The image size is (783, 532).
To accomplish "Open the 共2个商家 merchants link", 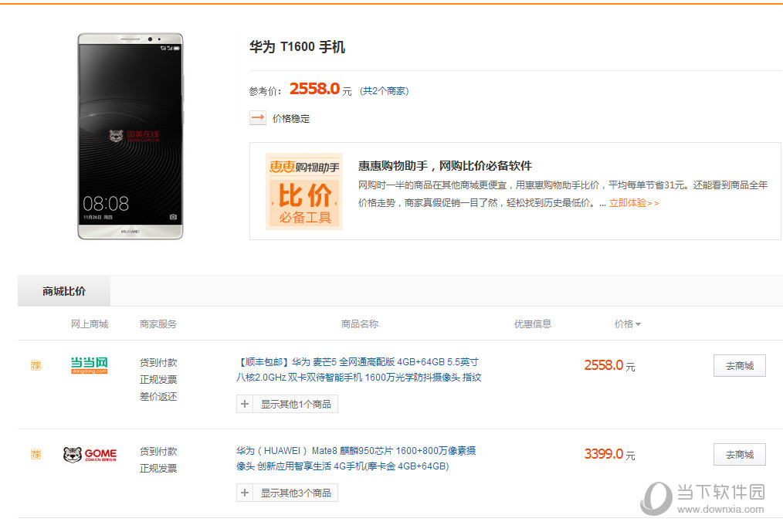I will 384,91.
